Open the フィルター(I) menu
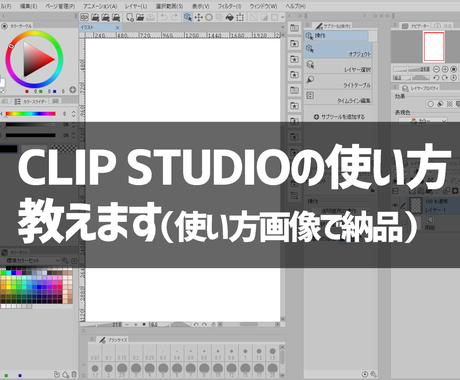Viewport: 460px width, 380px height. [229, 6]
